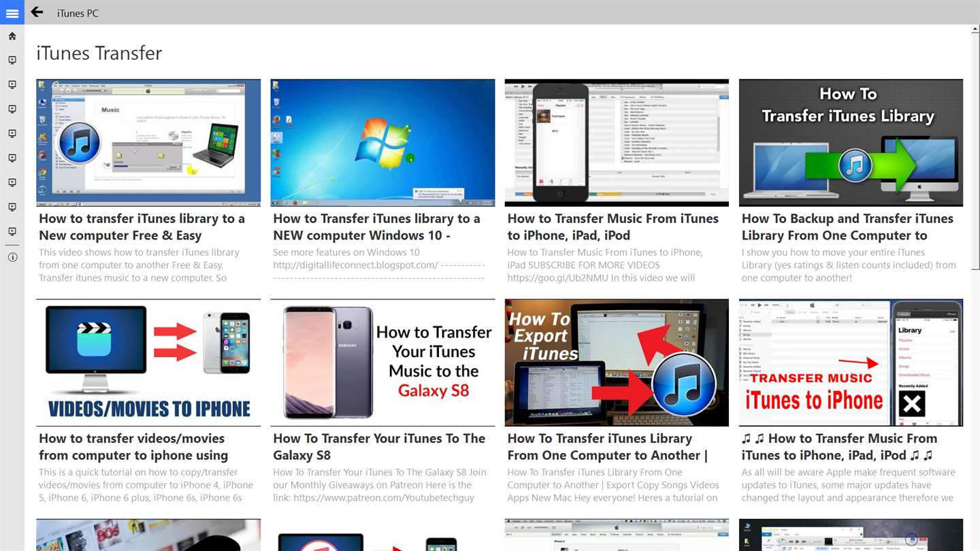This screenshot has width=980, height=551.
Task: Click description 'See more features on Windows 10'
Action: pos(379,265)
